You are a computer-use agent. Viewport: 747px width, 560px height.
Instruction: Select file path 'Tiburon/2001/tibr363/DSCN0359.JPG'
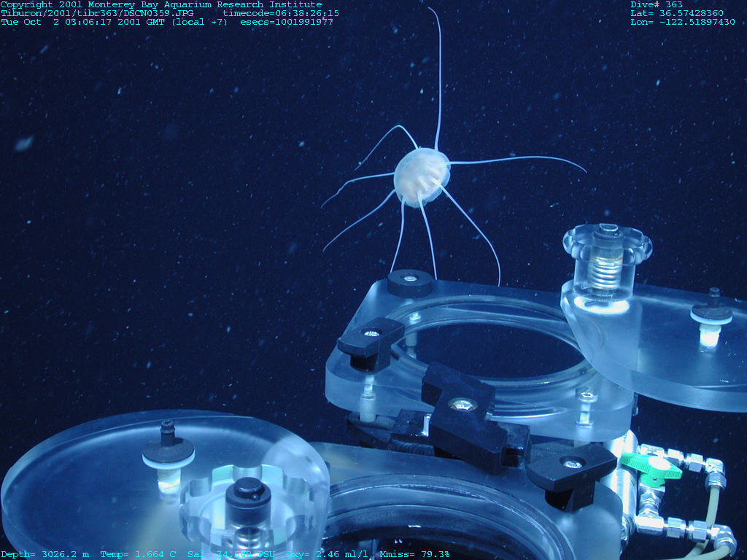point(97,13)
